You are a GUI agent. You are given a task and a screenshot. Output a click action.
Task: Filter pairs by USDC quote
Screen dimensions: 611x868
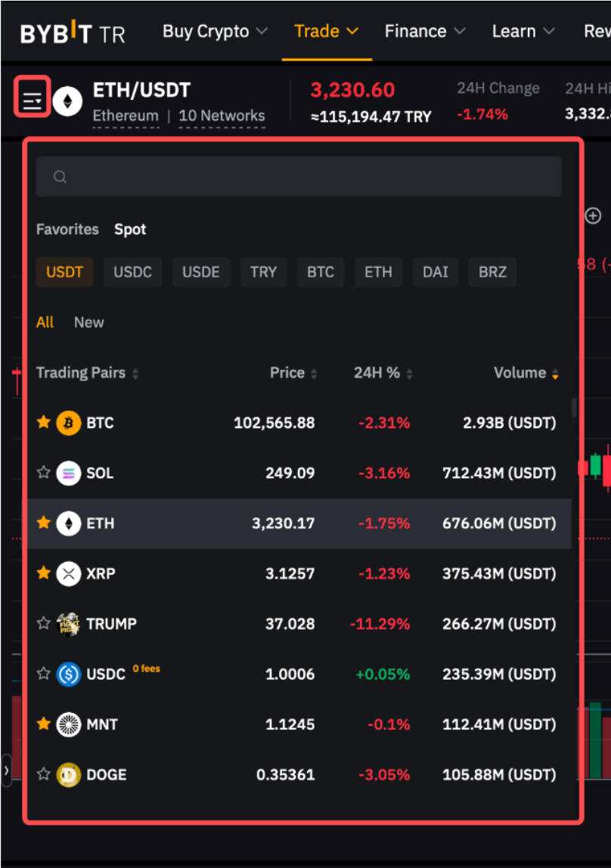(x=132, y=272)
